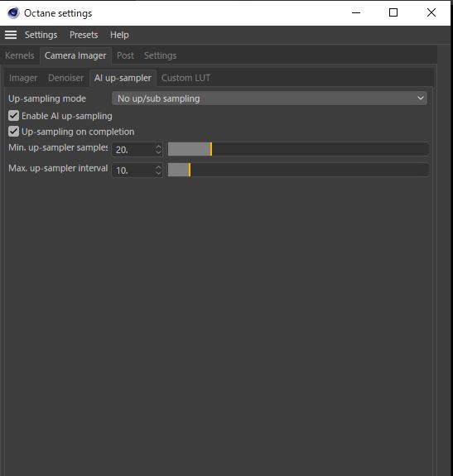
Task: Open the Settings menu
Action: point(41,35)
